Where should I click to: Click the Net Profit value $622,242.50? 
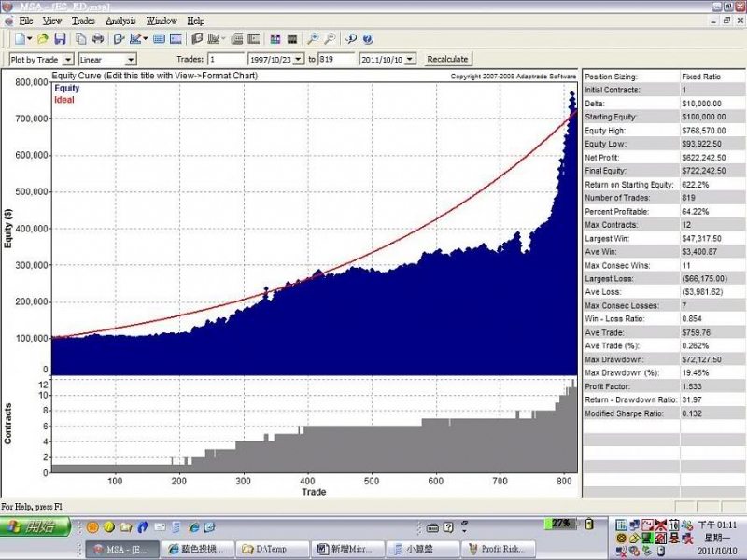click(704, 157)
